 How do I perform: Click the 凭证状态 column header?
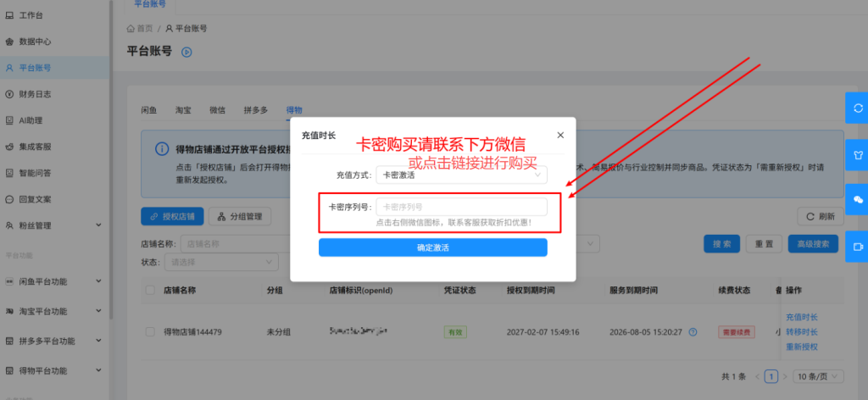click(460, 290)
